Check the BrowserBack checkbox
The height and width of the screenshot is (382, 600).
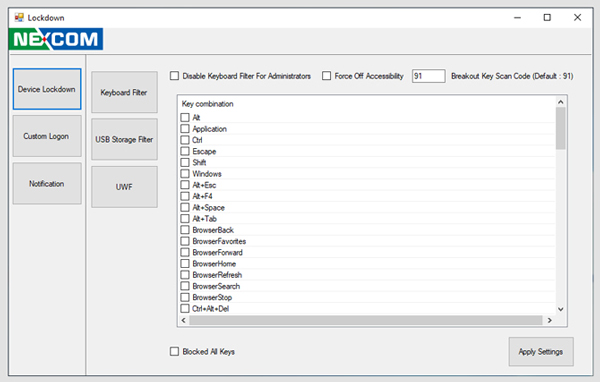point(185,230)
